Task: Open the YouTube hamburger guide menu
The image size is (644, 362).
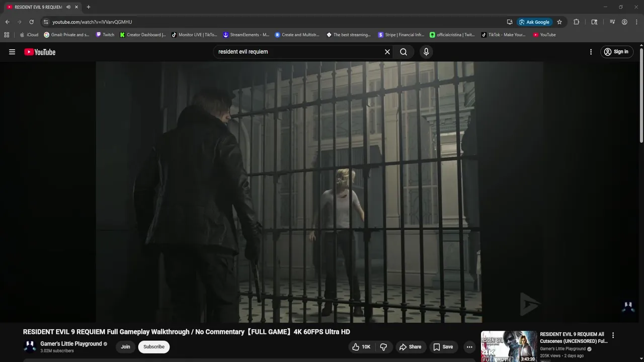Action: (x=12, y=52)
